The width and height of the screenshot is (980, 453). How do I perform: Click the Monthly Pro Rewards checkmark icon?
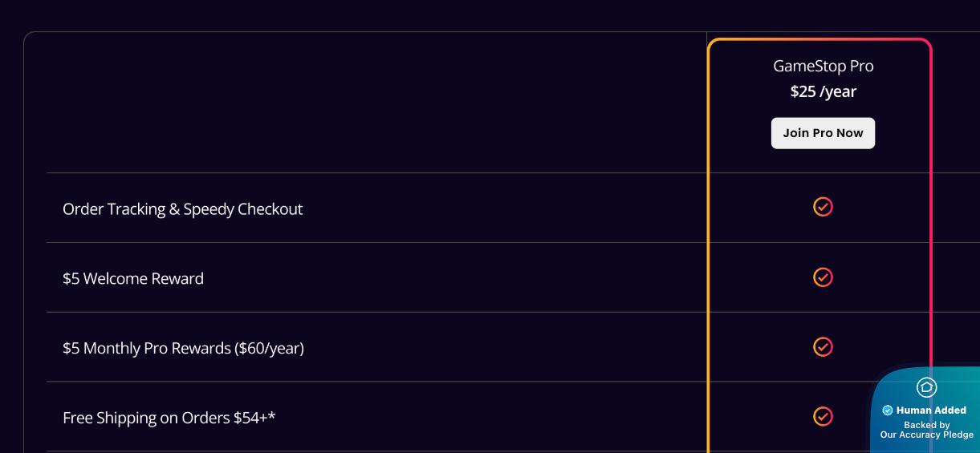pyautogui.click(x=823, y=347)
